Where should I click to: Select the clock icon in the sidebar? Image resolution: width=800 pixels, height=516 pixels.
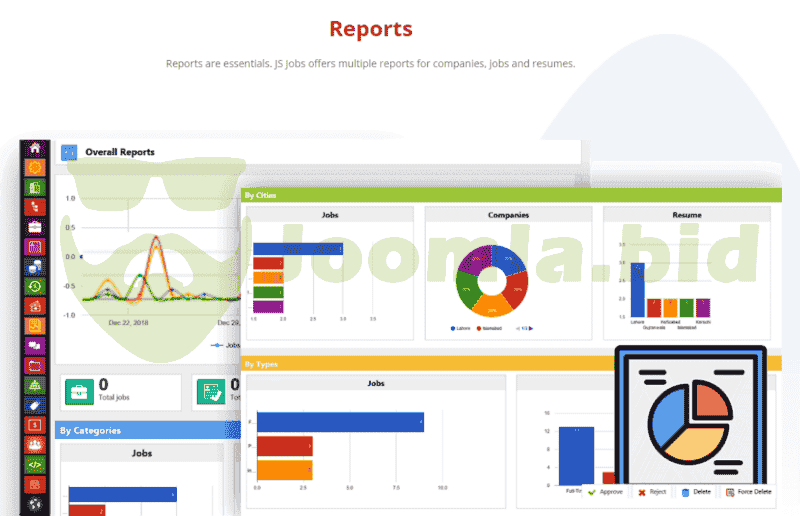coord(35,286)
